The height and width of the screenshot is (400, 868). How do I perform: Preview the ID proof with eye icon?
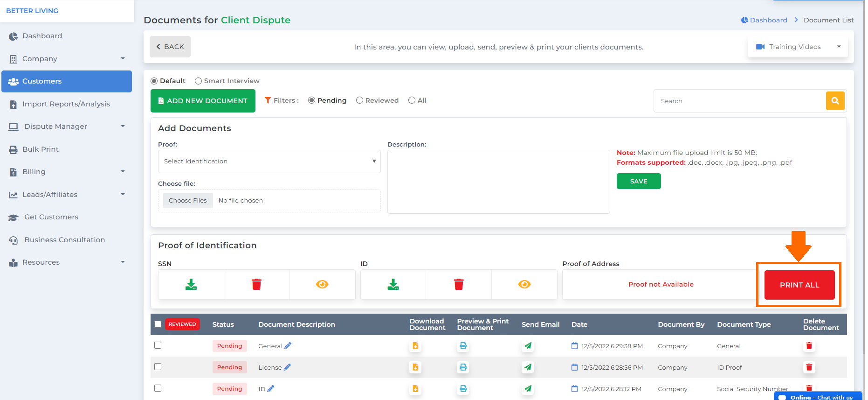[524, 284]
